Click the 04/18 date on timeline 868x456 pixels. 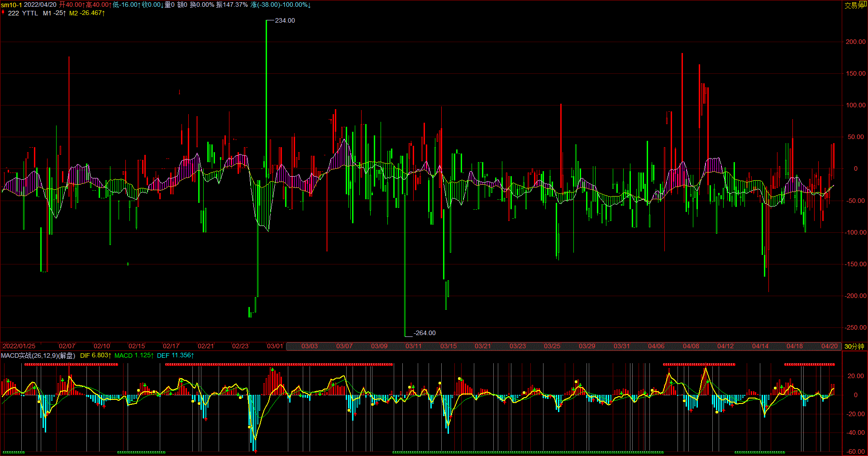coord(795,346)
